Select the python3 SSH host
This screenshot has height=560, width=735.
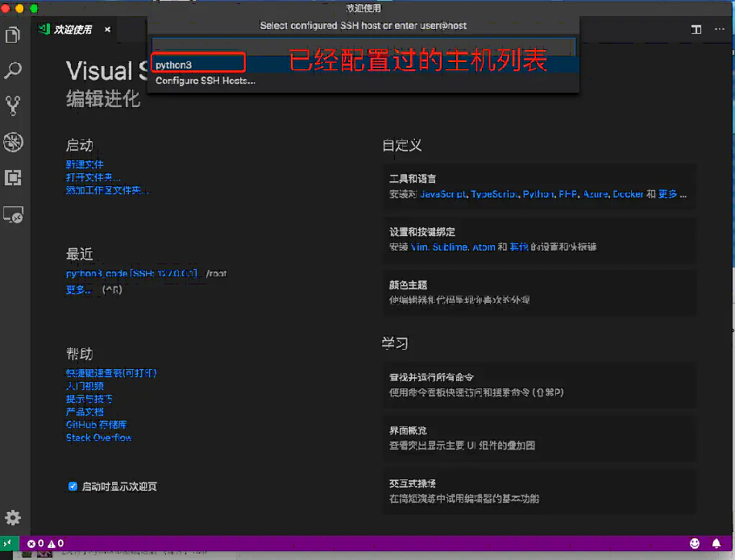tap(363, 64)
